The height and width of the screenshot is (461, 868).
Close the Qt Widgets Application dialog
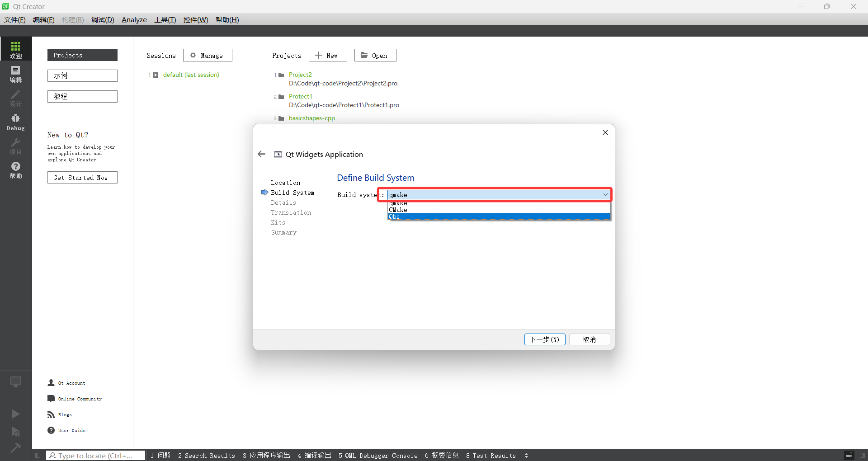tap(605, 132)
